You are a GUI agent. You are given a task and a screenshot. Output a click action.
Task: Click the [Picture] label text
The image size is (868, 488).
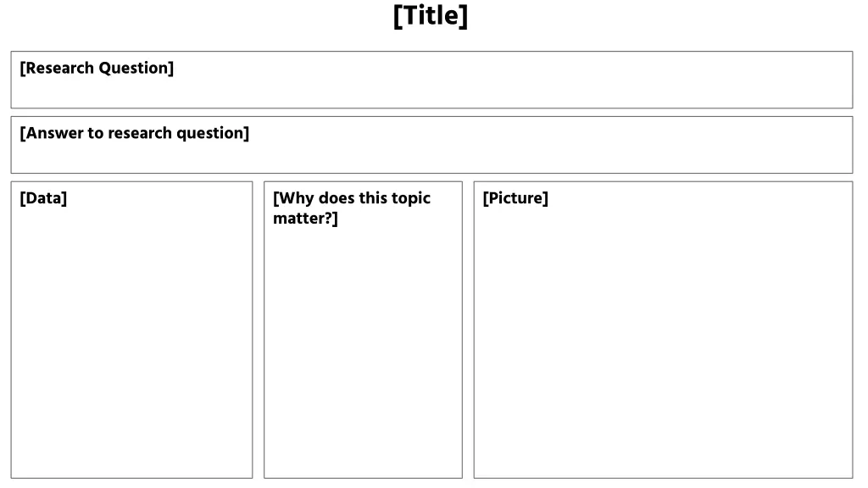click(x=515, y=198)
